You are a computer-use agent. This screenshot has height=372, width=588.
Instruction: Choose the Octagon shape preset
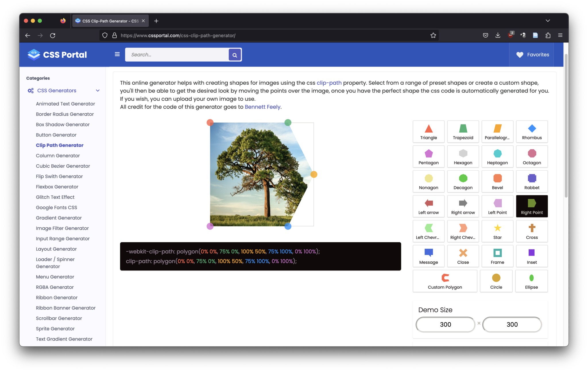tap(532, 157)
